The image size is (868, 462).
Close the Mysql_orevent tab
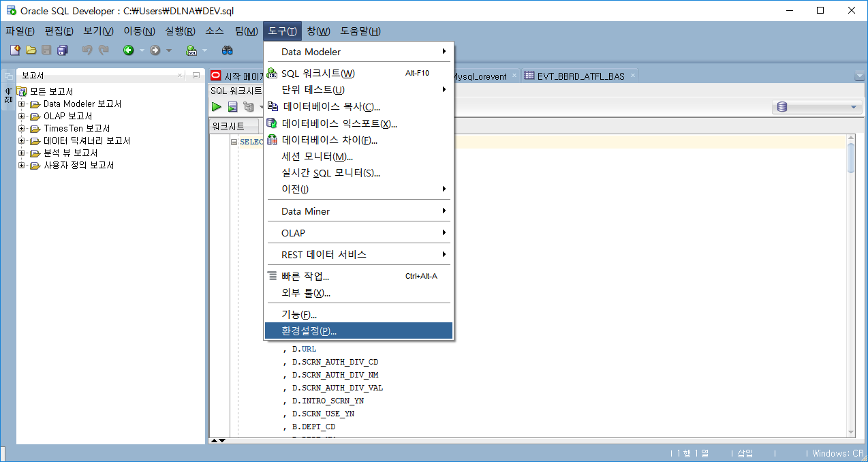pyautogui.click(x=514, y=76)
